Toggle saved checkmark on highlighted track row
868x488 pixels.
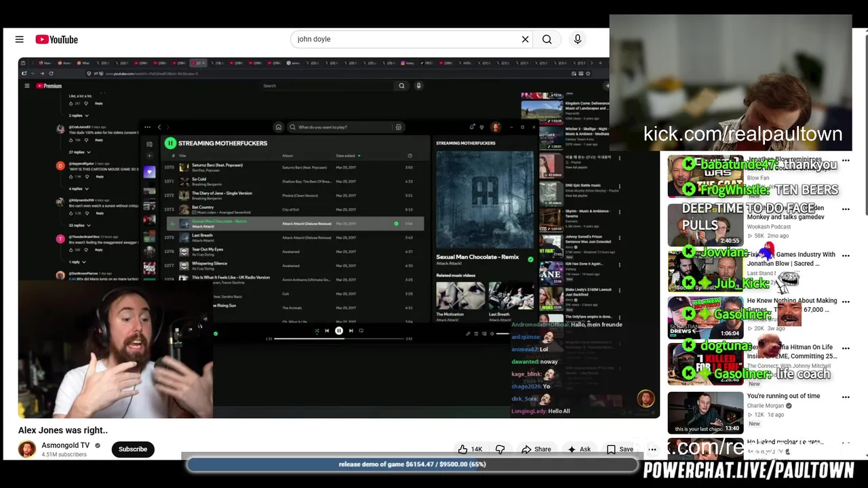396,224
